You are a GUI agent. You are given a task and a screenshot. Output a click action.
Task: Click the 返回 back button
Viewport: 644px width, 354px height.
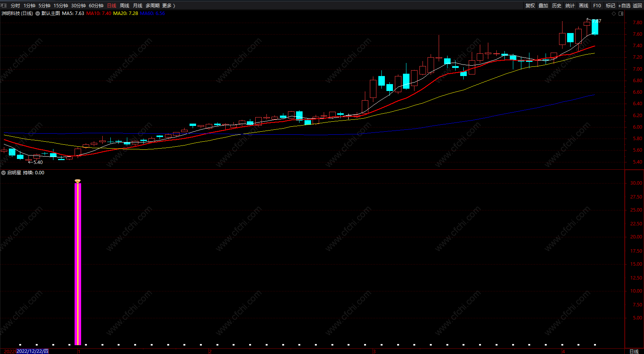click(637, 6)
